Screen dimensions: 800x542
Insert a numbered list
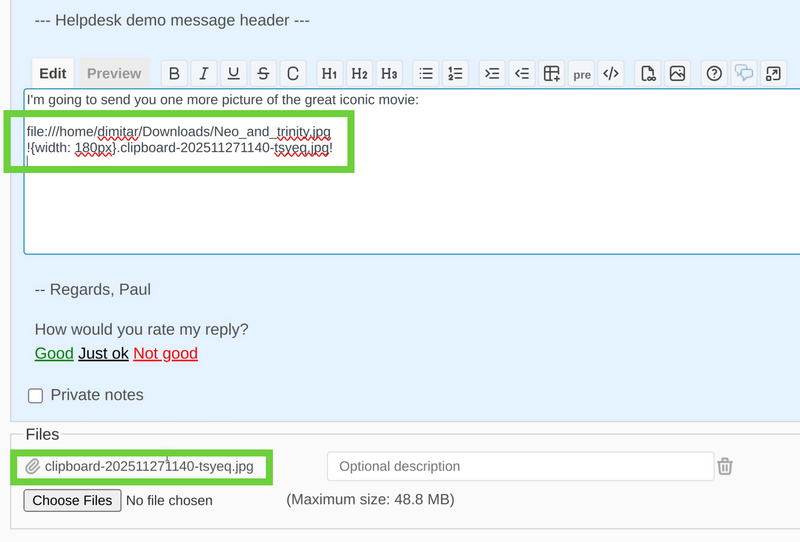[456, 73]
